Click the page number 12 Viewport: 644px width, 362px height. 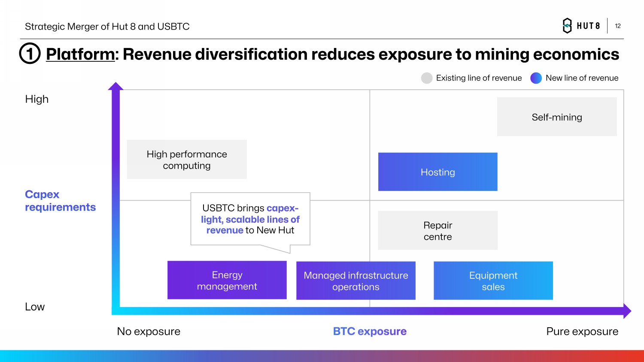coord(618,26)
